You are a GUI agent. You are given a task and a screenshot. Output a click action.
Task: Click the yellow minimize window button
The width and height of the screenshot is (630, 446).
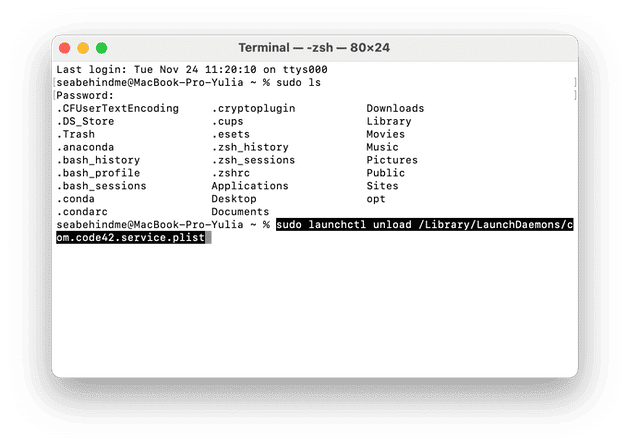[x=83, y=48]
